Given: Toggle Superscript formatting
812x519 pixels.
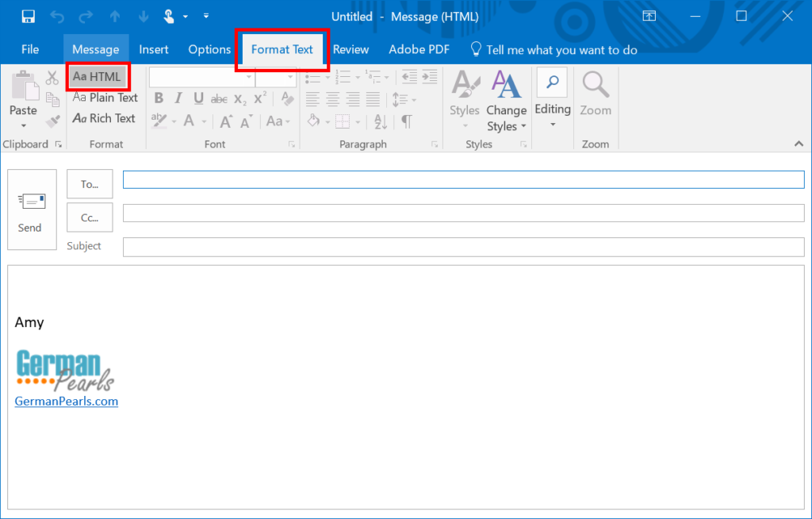Looking at the screenshot, I should click(260, 98).
